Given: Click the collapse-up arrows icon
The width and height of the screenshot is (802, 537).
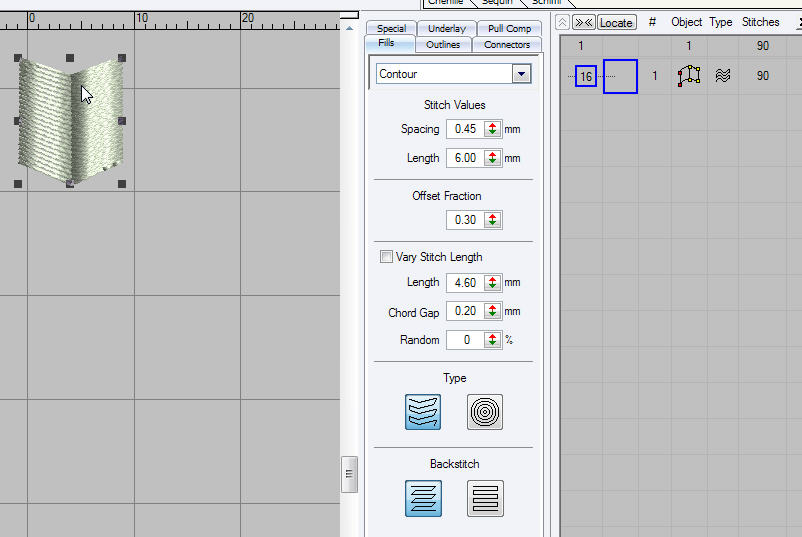Looking at the screenshot, I should [x=562, y=23].
